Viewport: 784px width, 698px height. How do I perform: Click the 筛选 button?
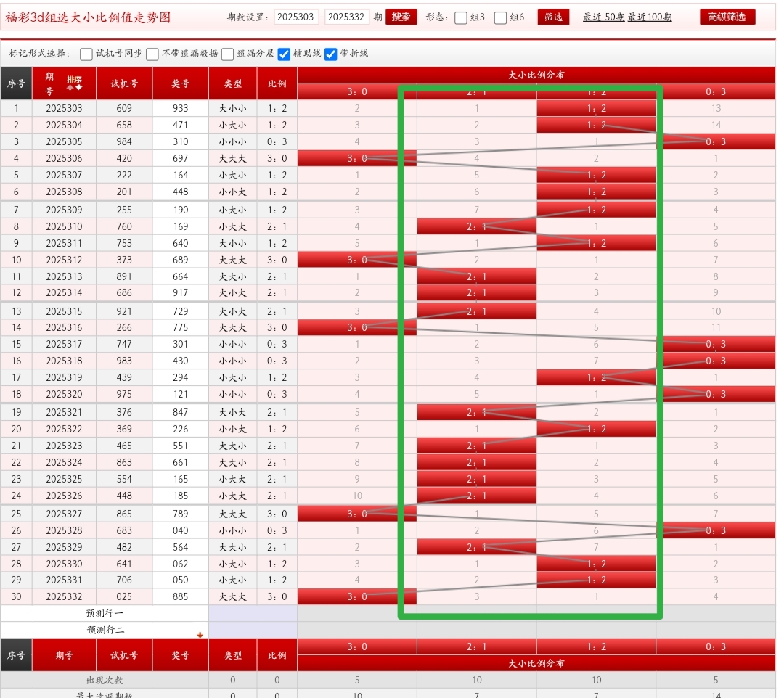[553, 17]
